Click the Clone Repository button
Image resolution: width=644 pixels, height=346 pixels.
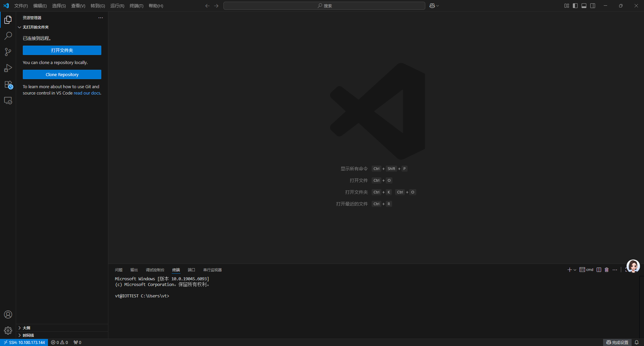pyautogui.click(x=62, y=74)
